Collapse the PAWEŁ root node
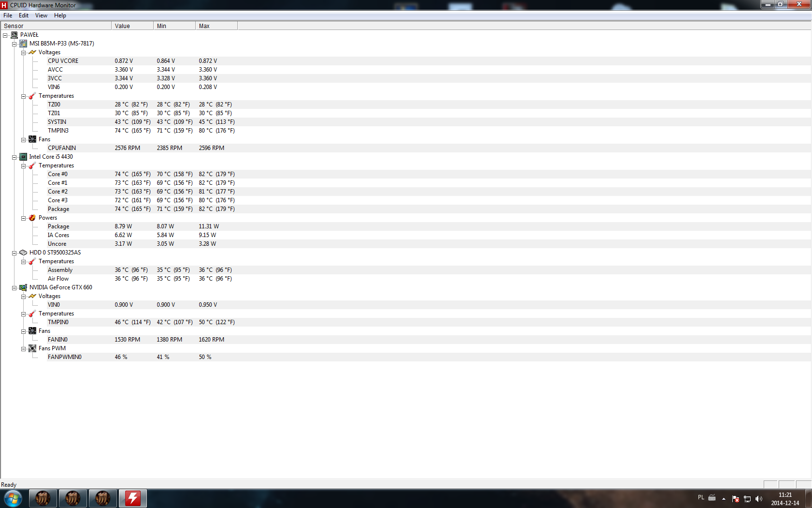The height and width of the screenshot is (508, 812). [5, 35]
